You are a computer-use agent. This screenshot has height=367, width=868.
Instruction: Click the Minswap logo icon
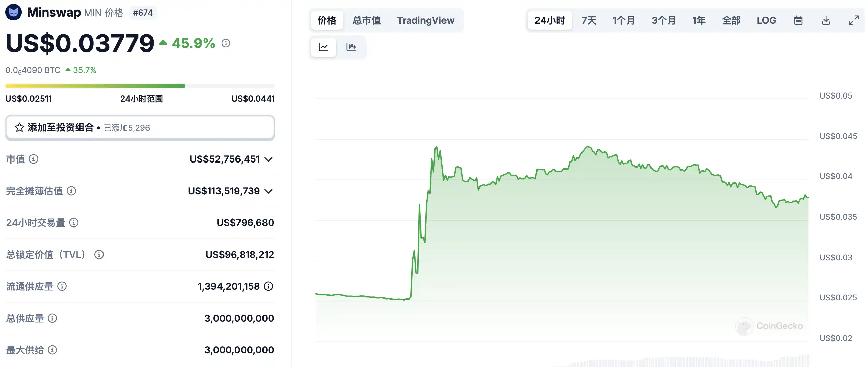[x=14, y=13]
